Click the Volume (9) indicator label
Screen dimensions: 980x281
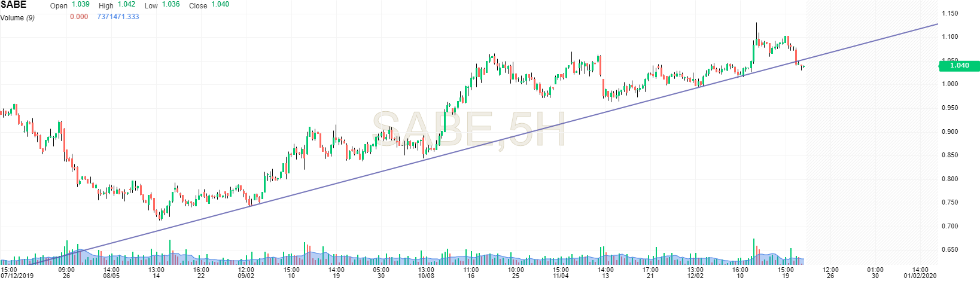(x=17, y=18)
